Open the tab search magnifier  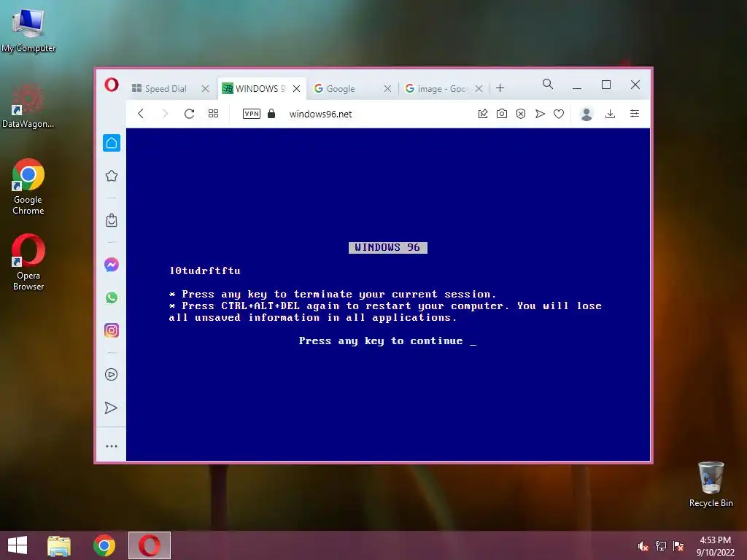[x=548, y=85]
